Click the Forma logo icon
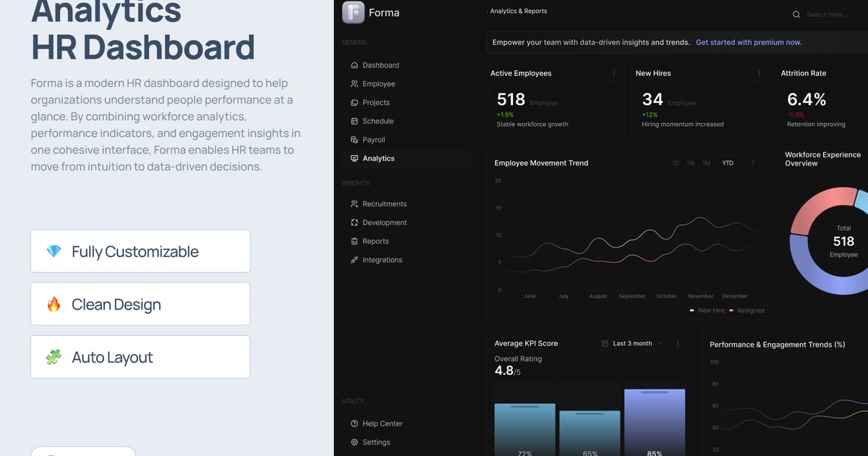 tap(353, 13)
